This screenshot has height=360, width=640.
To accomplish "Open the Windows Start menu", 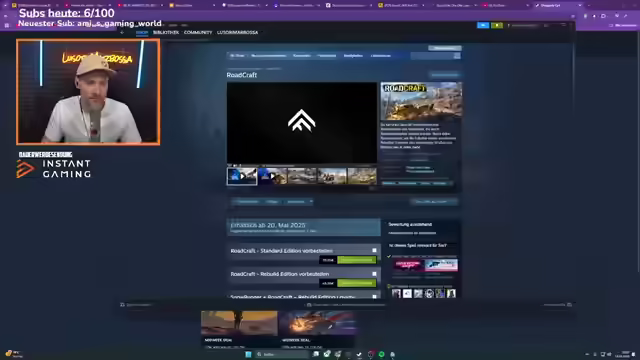I will pos(248,354).
